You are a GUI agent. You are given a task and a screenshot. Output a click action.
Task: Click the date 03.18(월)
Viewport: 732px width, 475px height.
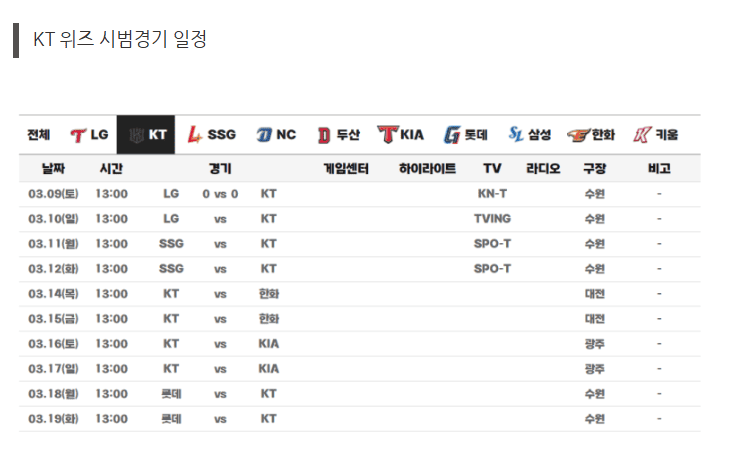tap(53, 394)
